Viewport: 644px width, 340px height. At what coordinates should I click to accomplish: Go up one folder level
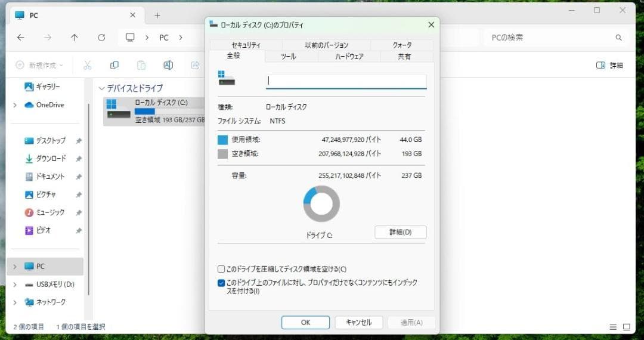[x=75, y=38]
